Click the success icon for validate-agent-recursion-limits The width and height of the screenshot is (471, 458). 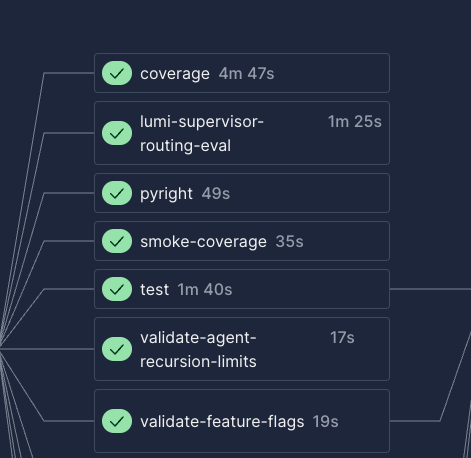(117, 349)
